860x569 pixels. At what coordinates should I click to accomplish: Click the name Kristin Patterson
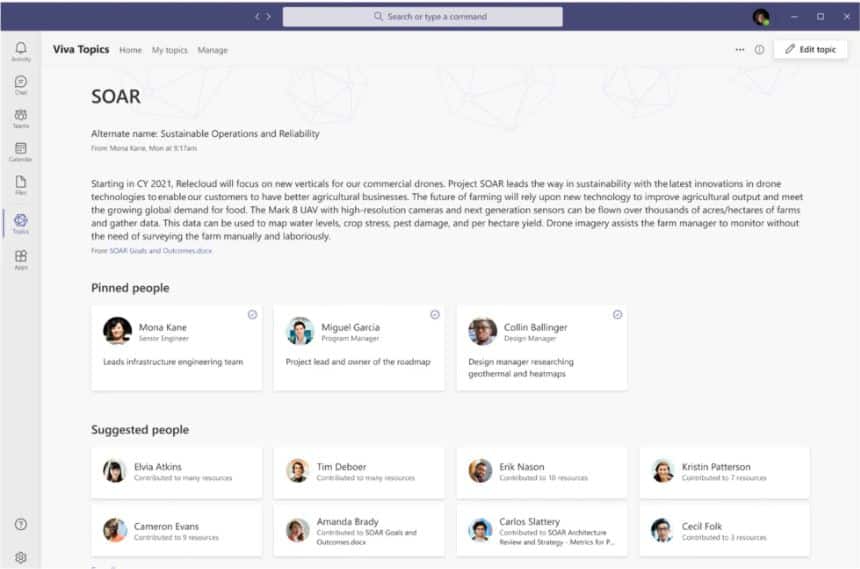(x=716, y=466)
